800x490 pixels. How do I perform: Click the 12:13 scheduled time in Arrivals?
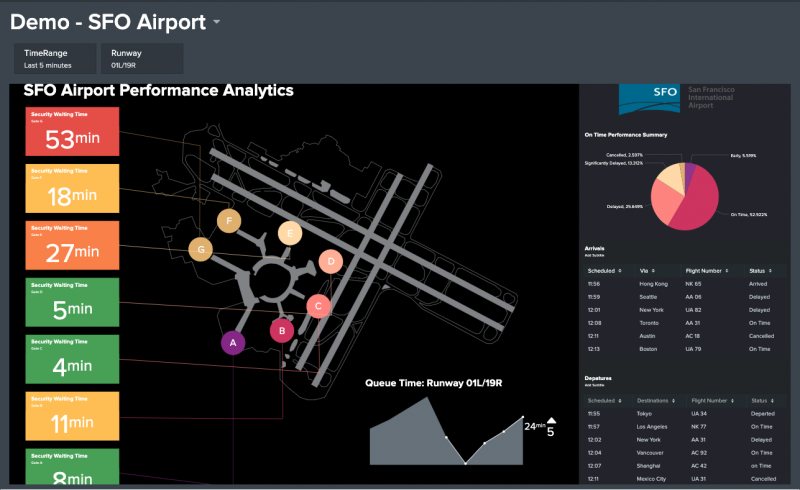point(593,349)
